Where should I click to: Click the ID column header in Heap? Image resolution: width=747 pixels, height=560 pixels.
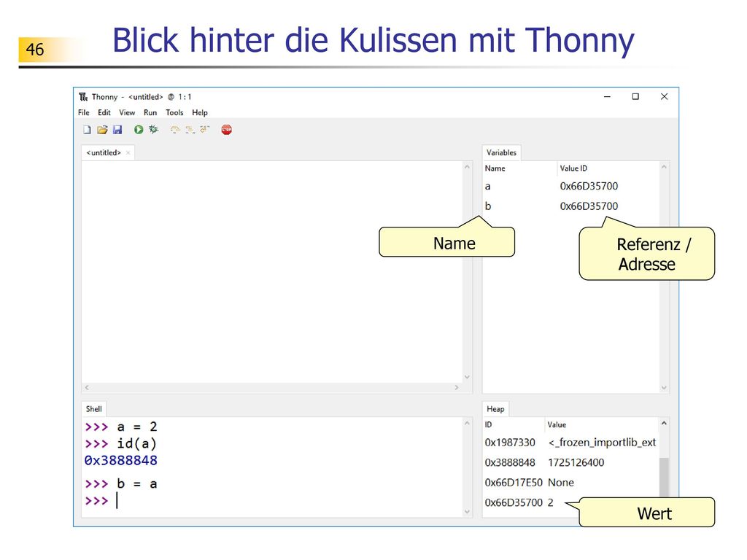coord(514,424)
